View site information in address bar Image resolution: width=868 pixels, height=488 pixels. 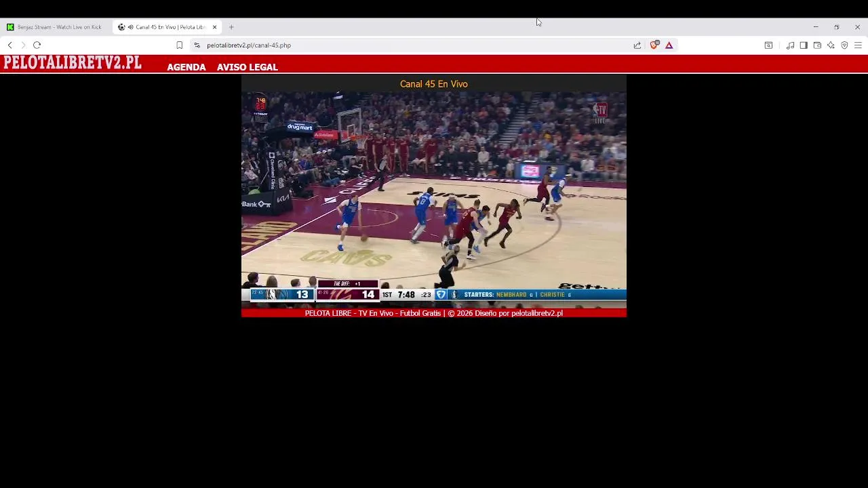pyautogui.click(x=197, y=45)
